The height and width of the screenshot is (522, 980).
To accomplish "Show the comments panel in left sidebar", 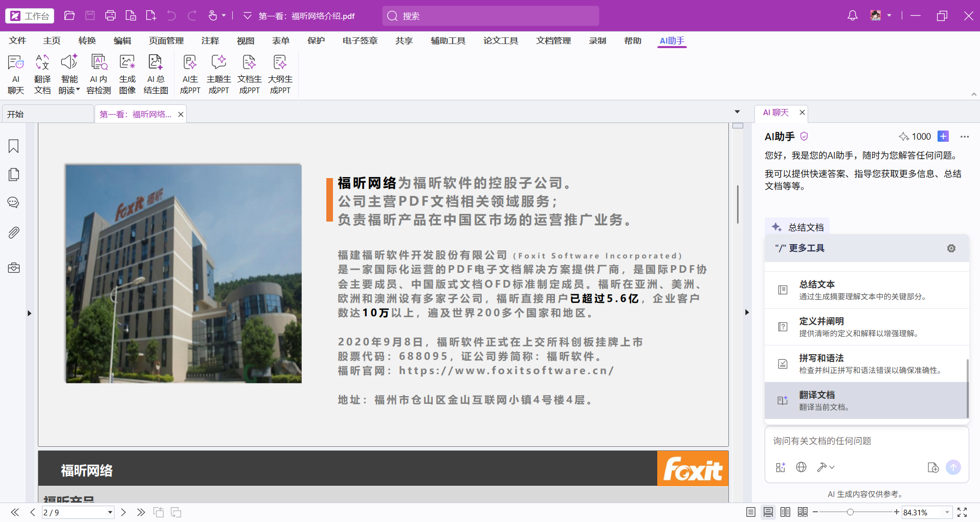I will click(x=14, y=203).
